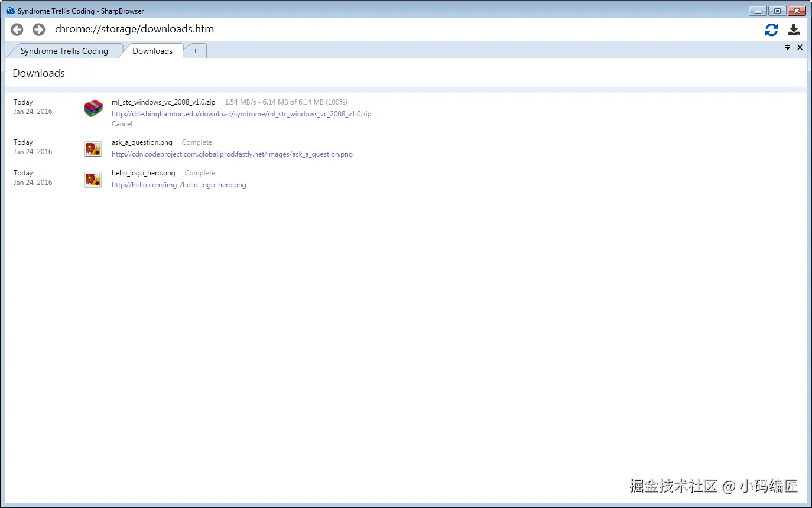Click the Today date of the ask_a_question.png row
This screenshot has height=508, width=812.
tap(23, 142)
